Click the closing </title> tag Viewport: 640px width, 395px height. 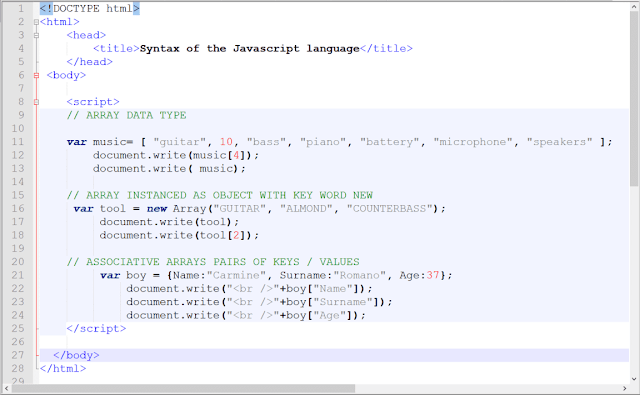tap(386, 49)
